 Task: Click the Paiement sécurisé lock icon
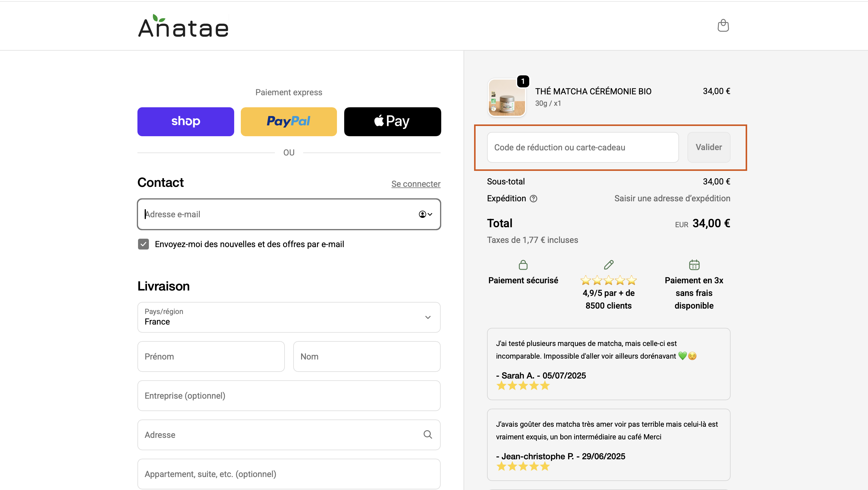pos(523,265)
